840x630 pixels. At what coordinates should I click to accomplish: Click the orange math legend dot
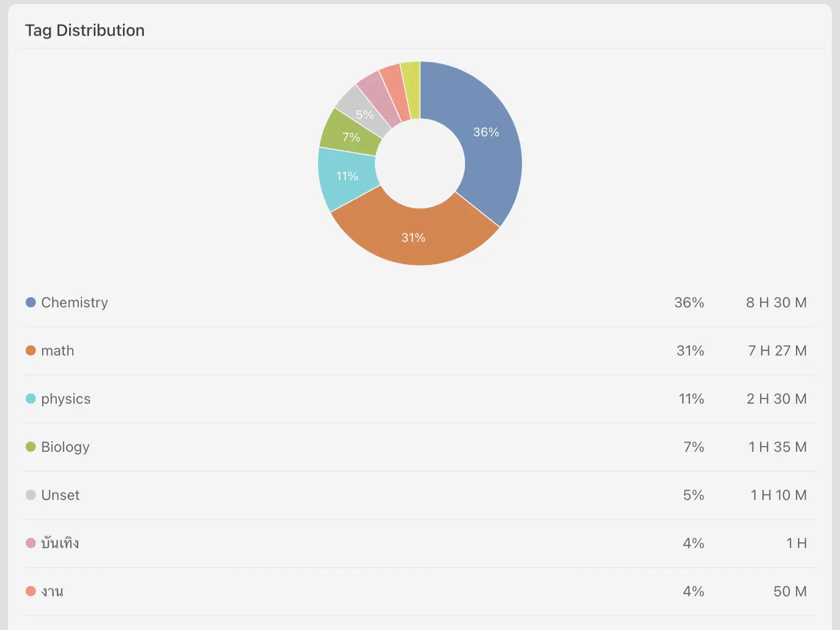coord(31,351)
